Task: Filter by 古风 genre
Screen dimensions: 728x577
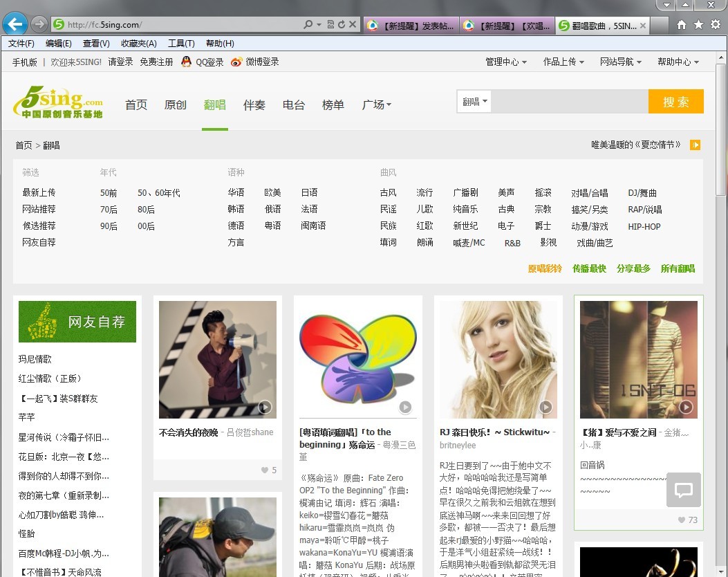Action: point(388,192)
